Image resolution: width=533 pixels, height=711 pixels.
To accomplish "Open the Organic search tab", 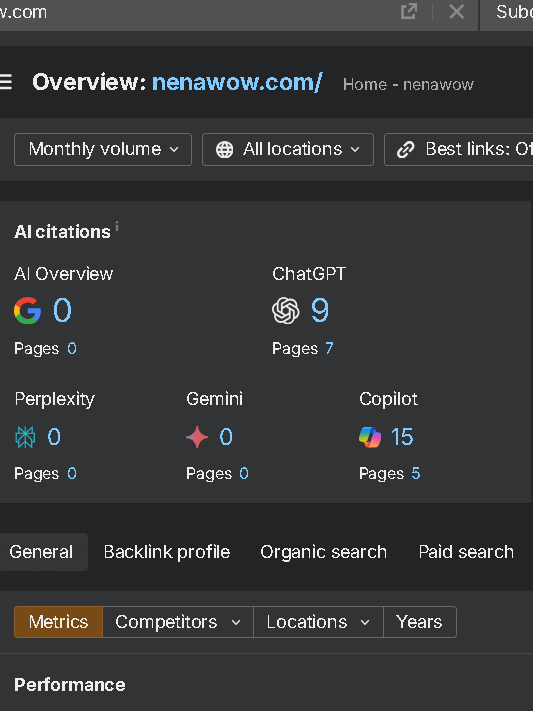I will tap(323, 552).
